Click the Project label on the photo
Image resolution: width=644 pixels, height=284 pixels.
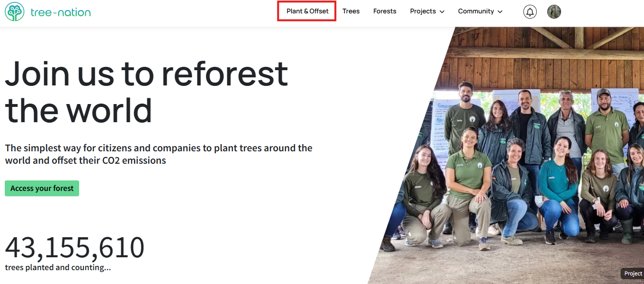click(633, 273)
